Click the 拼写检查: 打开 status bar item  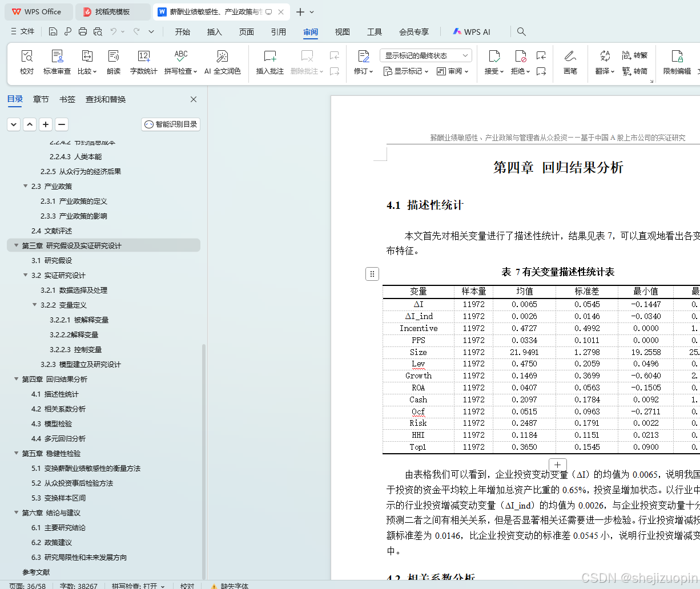coord(138,586)
